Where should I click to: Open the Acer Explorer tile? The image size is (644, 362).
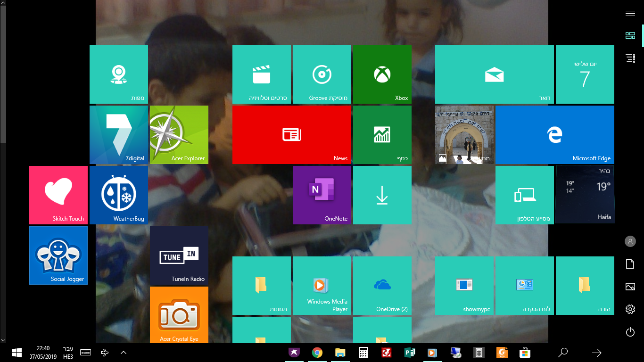click(x=179, y=135)
